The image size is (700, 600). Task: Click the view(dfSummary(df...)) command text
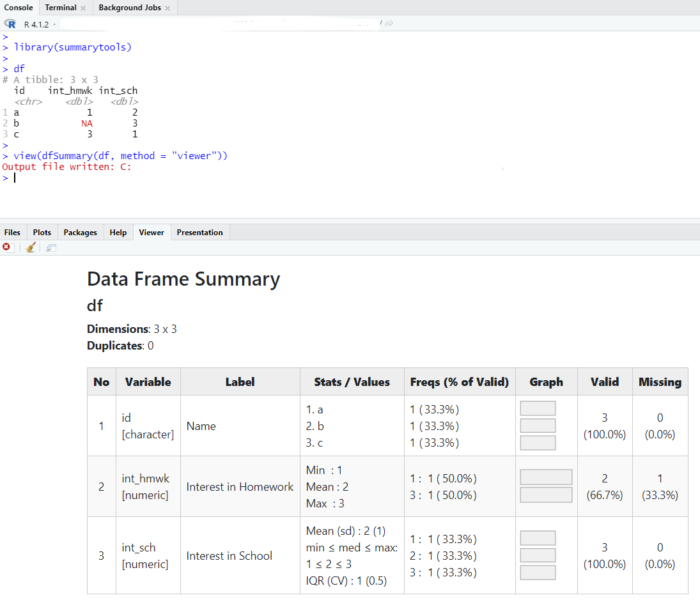(x=121, y=156)
